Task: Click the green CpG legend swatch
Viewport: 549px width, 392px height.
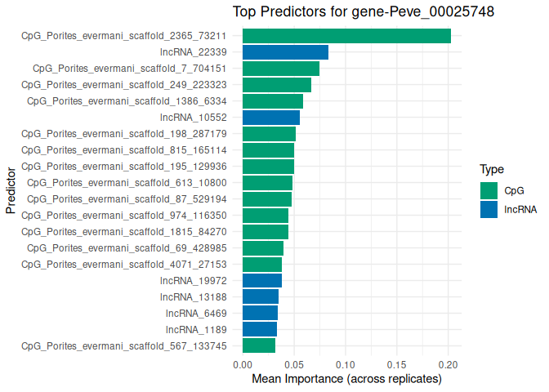Action: tap(489, 190)
